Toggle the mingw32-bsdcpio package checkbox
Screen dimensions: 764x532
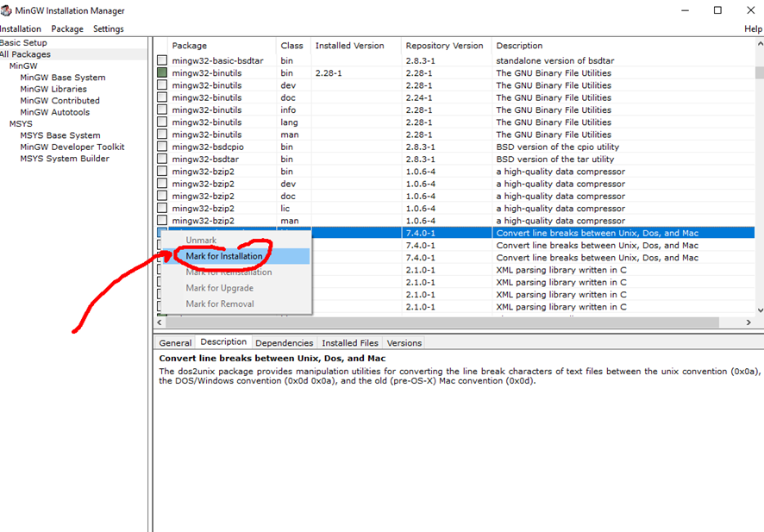pos(161,147)
